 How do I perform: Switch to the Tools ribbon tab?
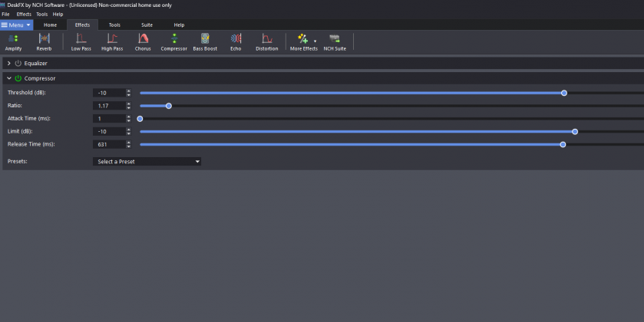(114, 25)
